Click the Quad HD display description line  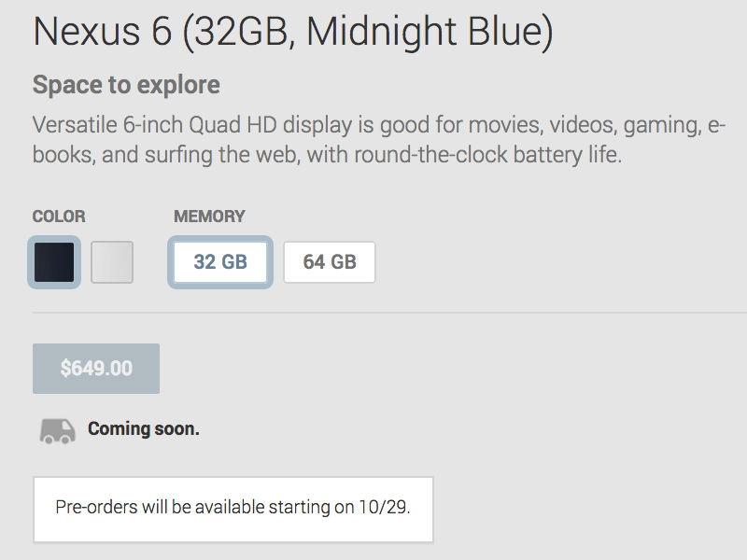pyautogui.click(x=379, y=125)
